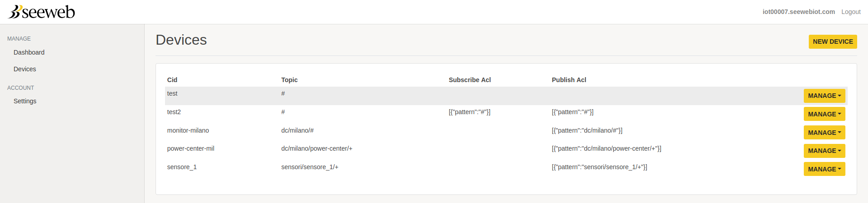The image size is (868, 203).
Task: Open Manage menu for monitor-milano
Action: click(824, 133)
